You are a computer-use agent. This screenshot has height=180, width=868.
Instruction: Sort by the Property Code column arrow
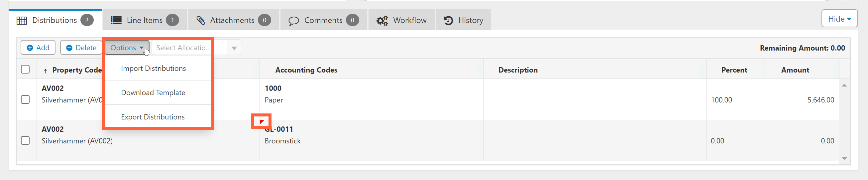[46, 71]
